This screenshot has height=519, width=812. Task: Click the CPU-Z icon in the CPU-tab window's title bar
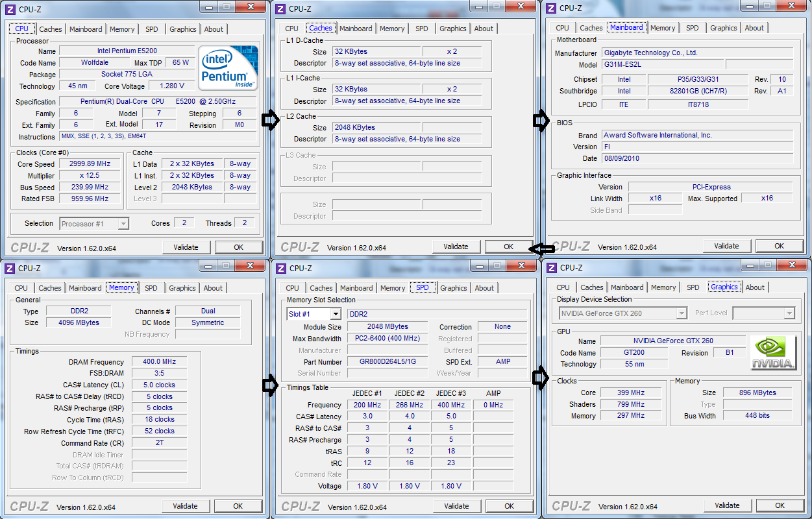point(10,8)
